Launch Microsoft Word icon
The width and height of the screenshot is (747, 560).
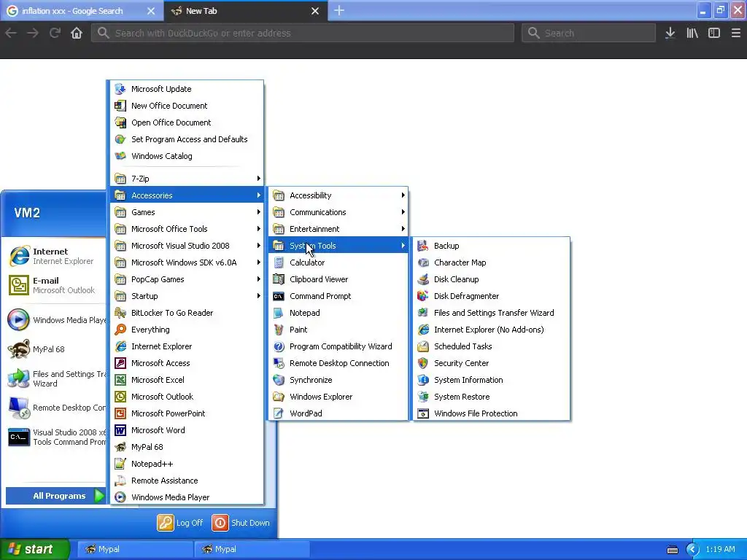(120, 430)
